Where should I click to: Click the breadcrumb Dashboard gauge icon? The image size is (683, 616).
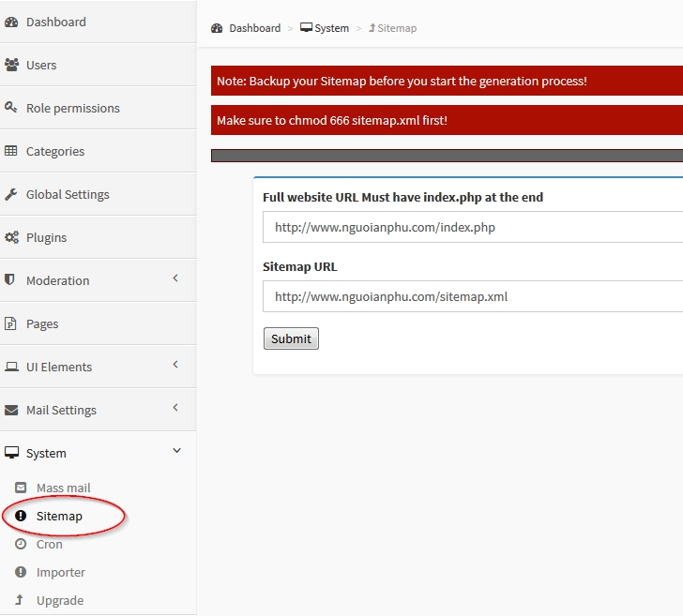coord(217,28)
